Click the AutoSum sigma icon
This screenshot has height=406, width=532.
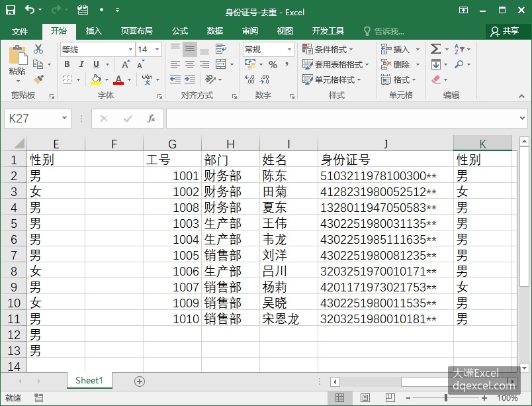tap(435, 49)
